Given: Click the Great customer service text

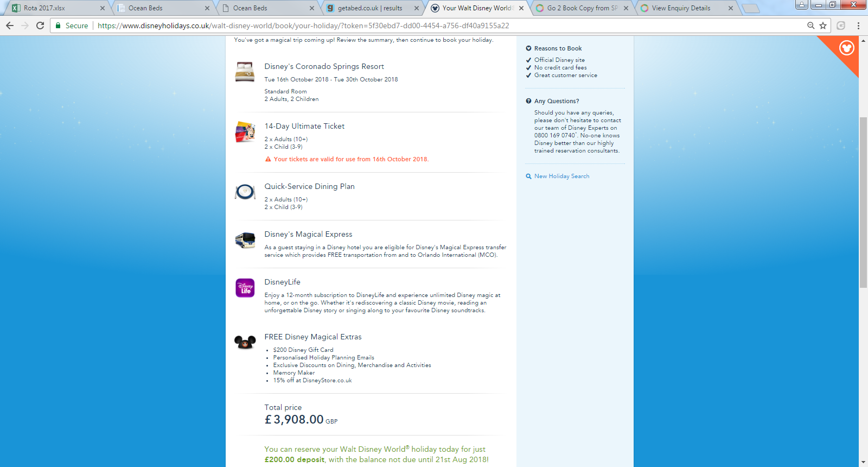Looking at the screenshot, I should (566, 75).
